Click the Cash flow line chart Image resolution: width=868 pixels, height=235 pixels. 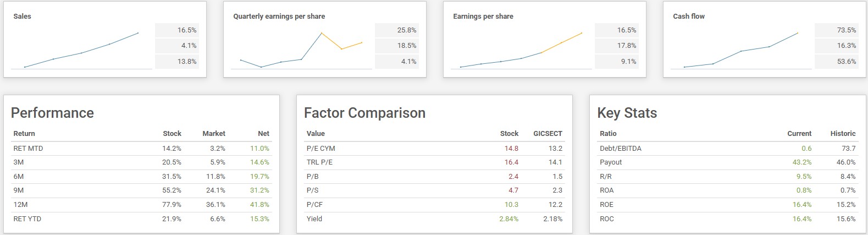click(x=741, y=51)
